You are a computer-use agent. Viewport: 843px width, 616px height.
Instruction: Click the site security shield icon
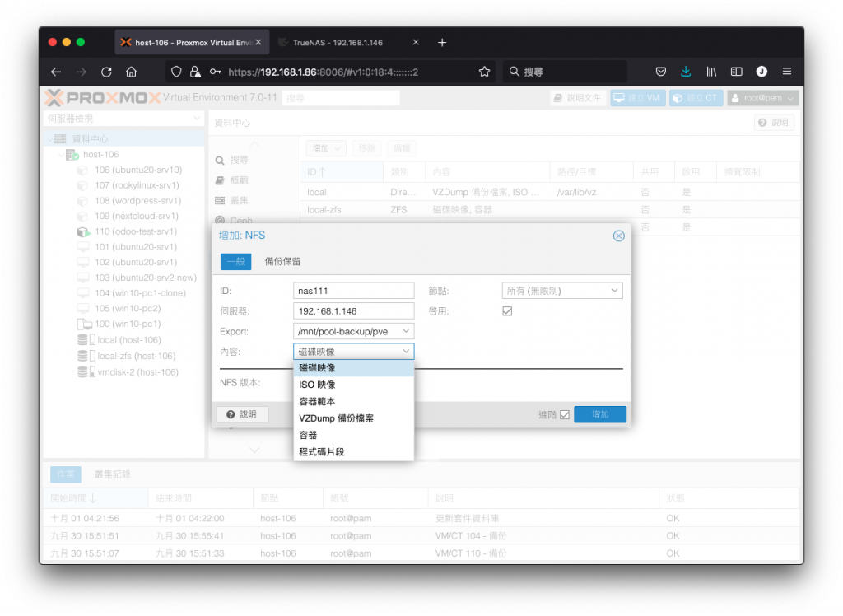click(x=176, y=72)
